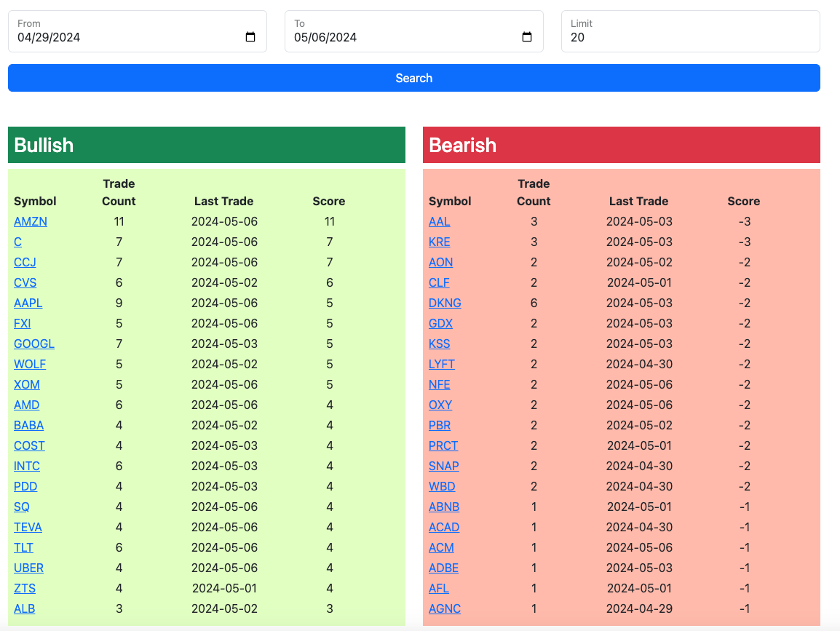This screenshot has width=840, height=631.
Task: Open the WOLF symbol link
Action: tap(29, 364)
